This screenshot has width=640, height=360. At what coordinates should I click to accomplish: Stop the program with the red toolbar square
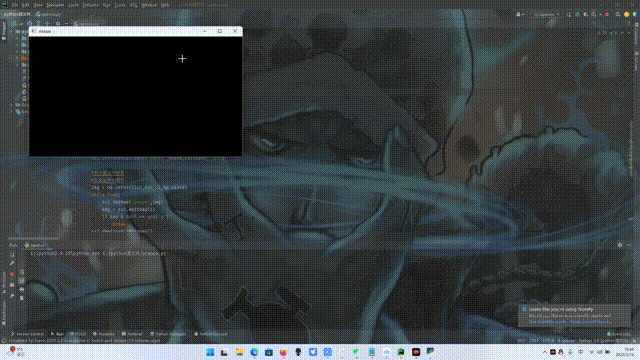607,14
